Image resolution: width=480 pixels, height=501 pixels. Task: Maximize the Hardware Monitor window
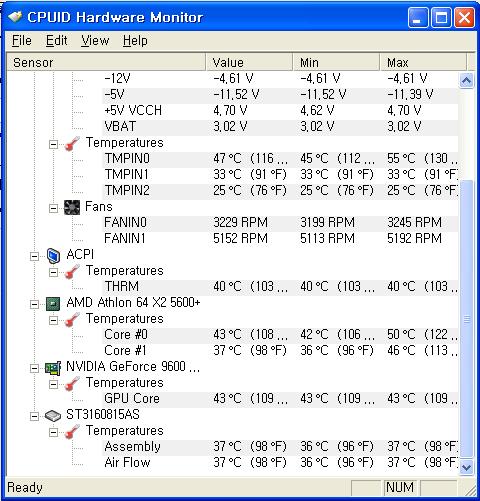[x=441, y=18]
